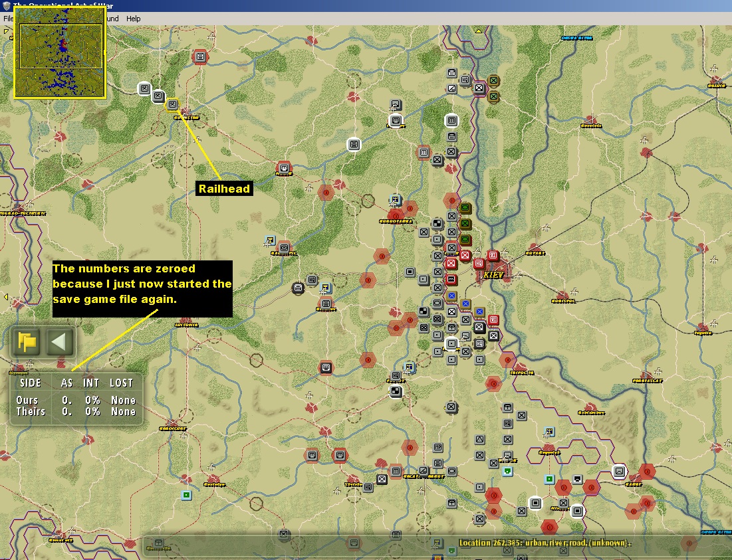Screen dimensions: 732x560
Task: Click the '0%' INT value in Ours row
Action: 92,400
